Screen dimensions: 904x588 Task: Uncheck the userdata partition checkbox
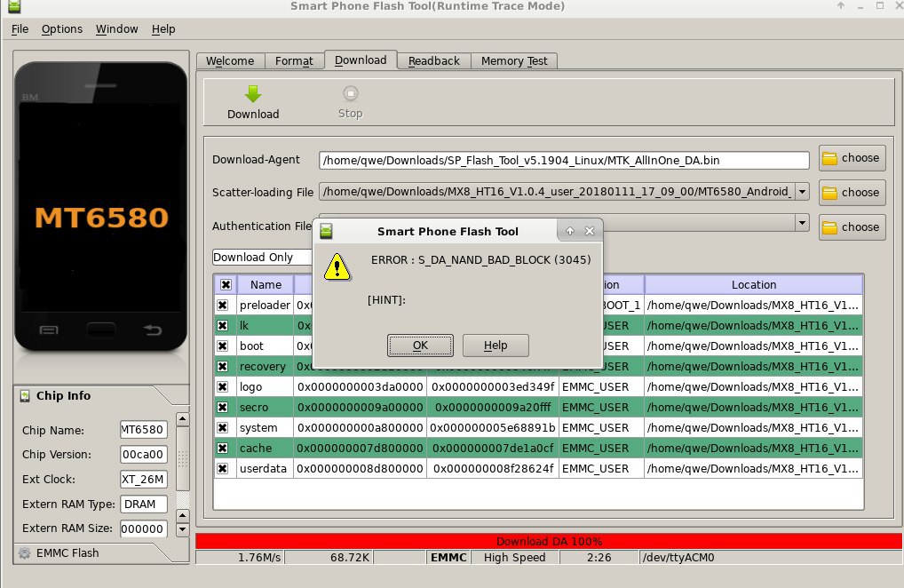(x=223, y=469)
